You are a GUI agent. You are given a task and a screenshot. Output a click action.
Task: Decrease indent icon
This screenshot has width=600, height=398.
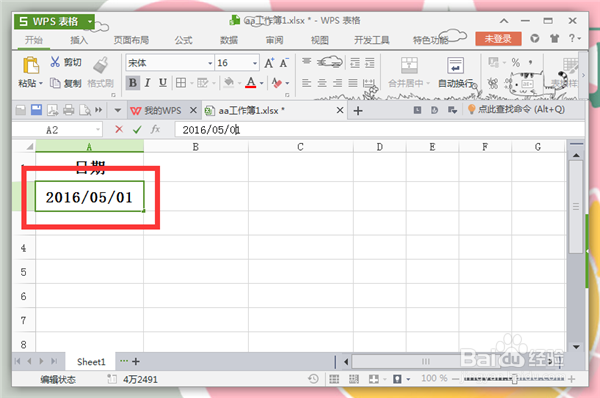355,63
